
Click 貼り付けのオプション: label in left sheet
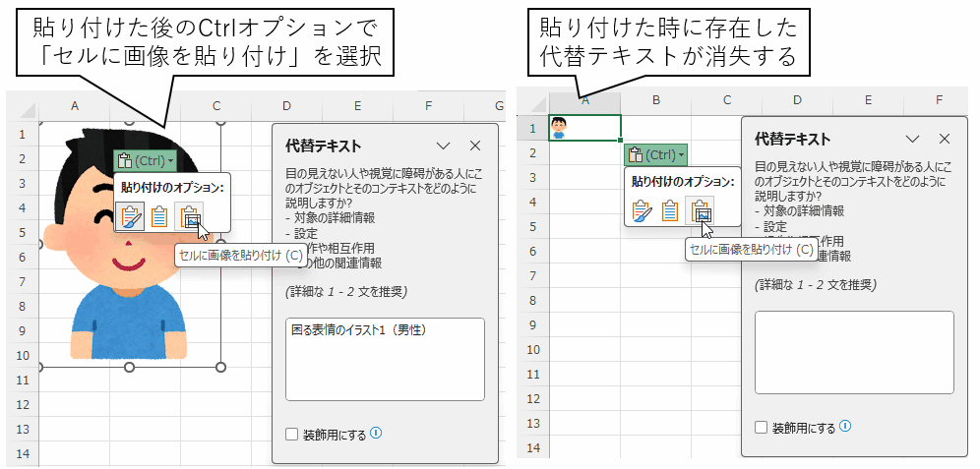[x=172, y=187]
